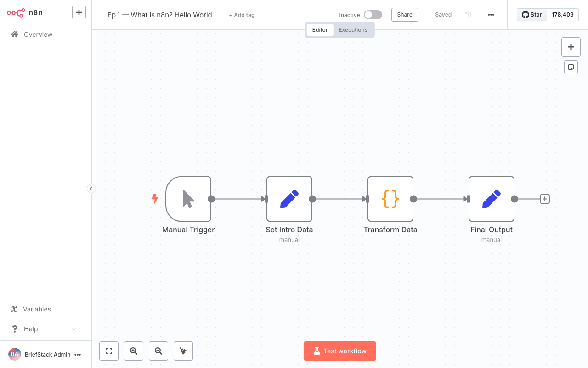588x368 pixels.
Task: Click the new workflow plus button in sidebar
Action: [x=79, y=12]
